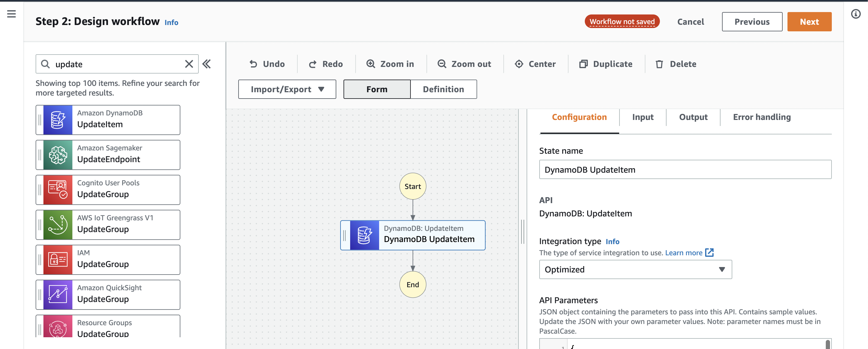The image size is (868, 349).
Task: Select the Amazon QuickSight UpdateGroup icon
Action: [x=58, y=295]
